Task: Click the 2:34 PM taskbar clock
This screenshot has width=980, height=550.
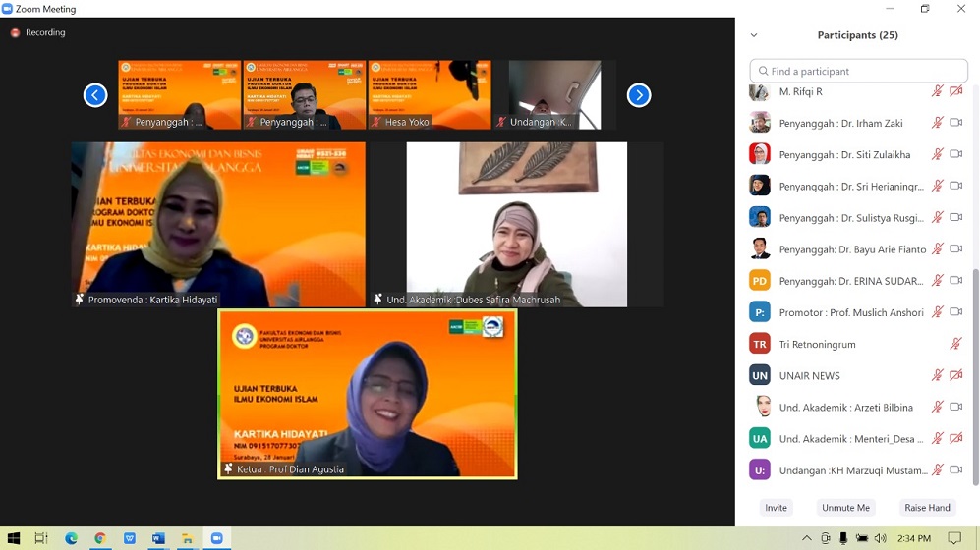Action: tap(914, 538)
